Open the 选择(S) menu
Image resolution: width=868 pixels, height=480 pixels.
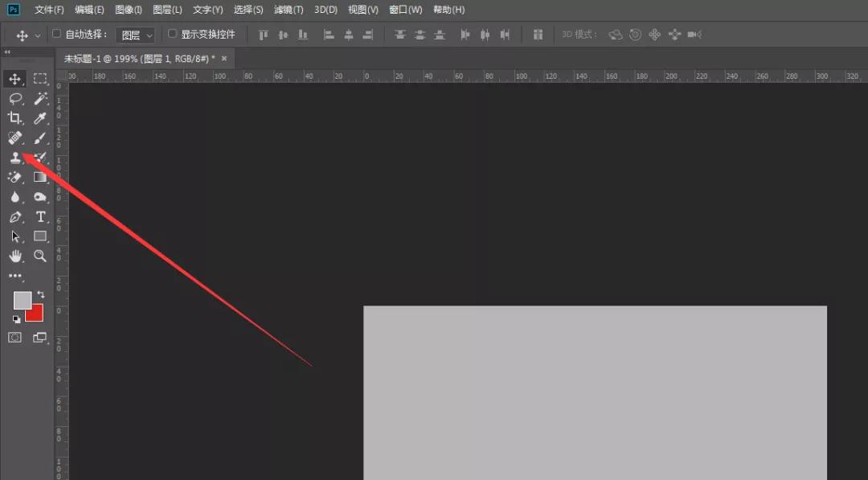click(248, 10)
